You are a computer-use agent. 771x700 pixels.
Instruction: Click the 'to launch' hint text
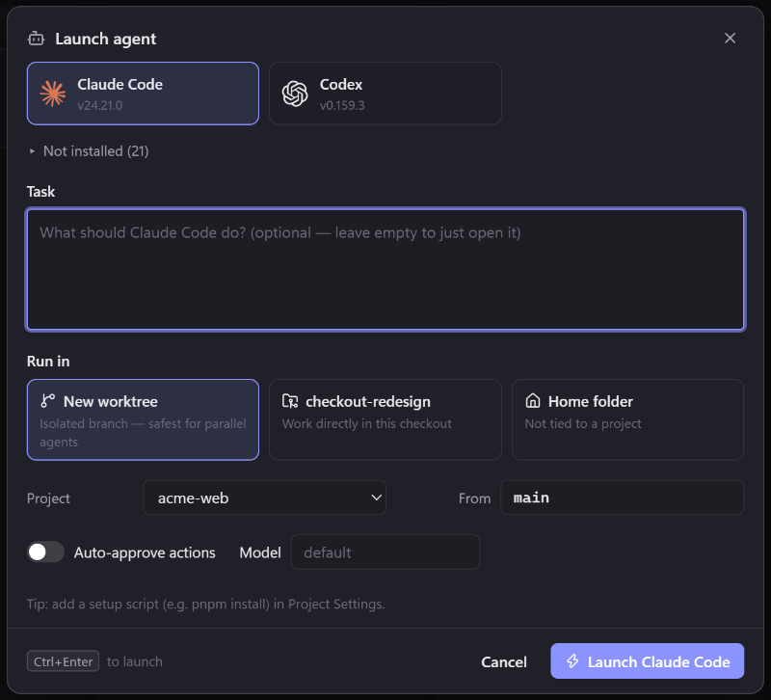coord(135,661)
